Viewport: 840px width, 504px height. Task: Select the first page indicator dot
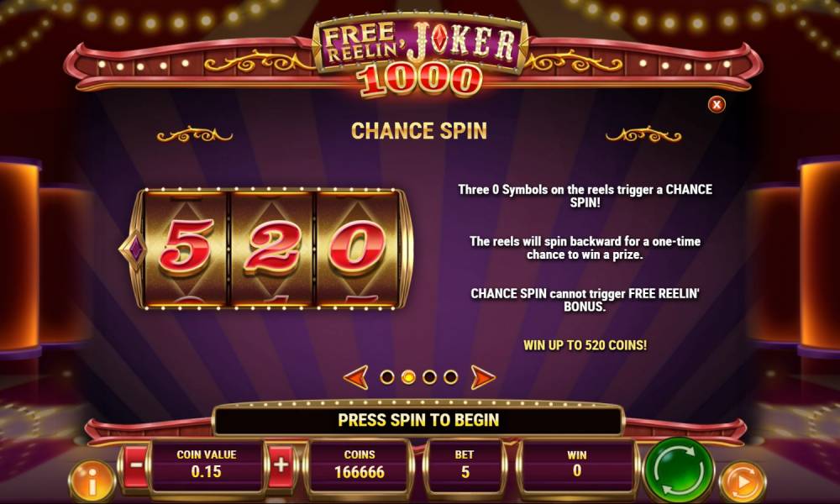coord(386,377)
